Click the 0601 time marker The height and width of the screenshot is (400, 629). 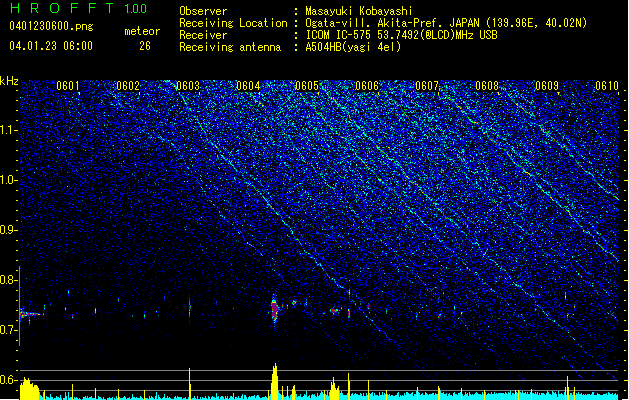tap(68, 86)
